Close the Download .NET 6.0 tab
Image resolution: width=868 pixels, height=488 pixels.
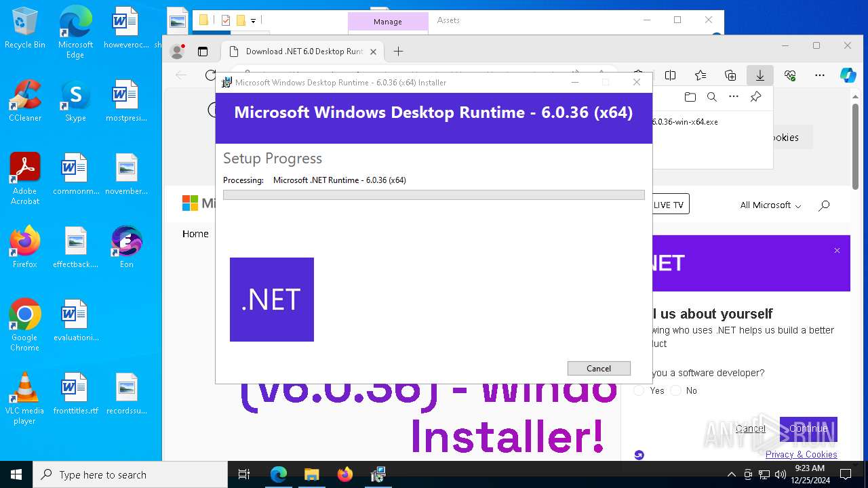point(373,52)
